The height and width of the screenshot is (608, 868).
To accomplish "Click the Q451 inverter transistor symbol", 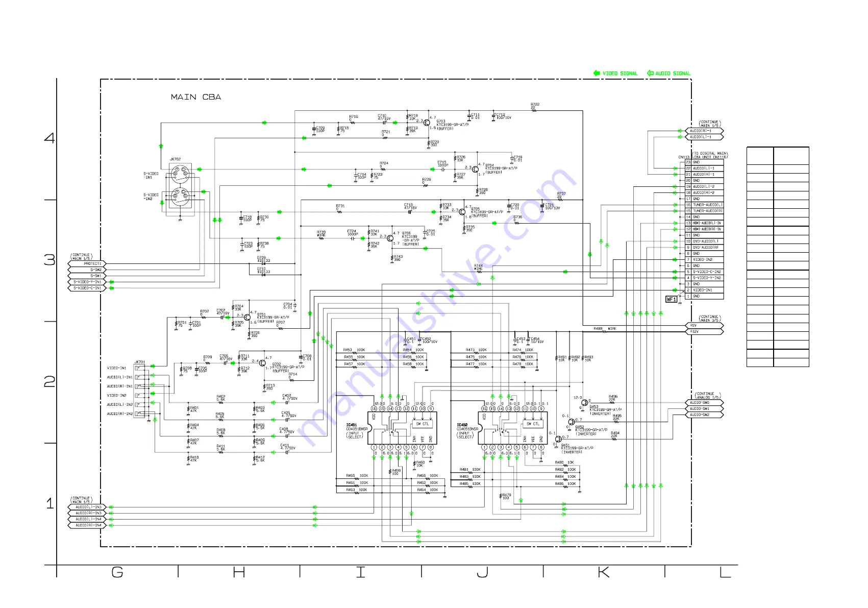I will coord(558,439).
